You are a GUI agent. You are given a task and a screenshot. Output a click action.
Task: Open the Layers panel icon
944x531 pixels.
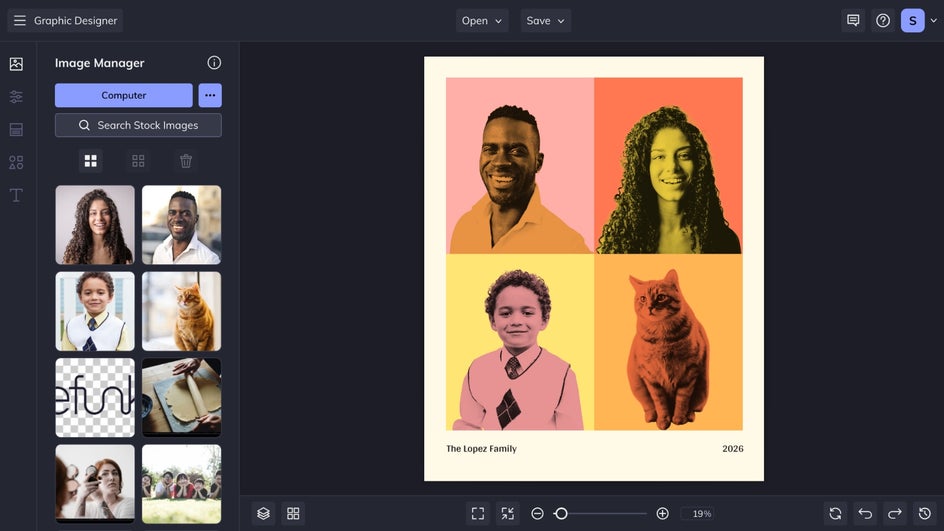click(263, 514)
